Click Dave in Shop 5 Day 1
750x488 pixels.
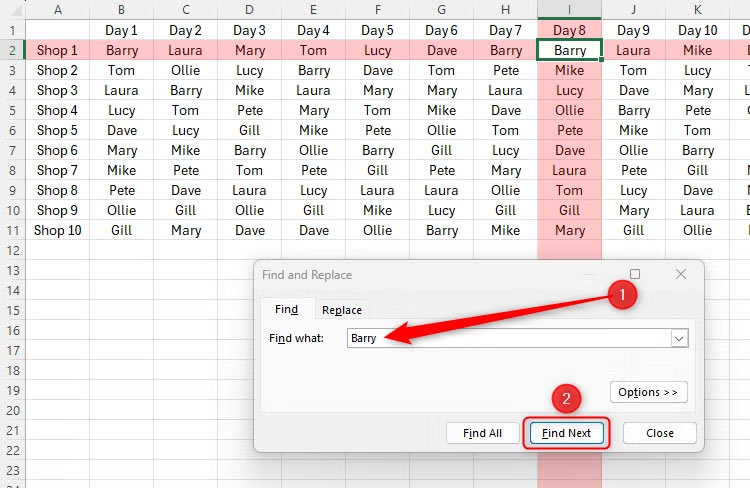pos(121,130)
